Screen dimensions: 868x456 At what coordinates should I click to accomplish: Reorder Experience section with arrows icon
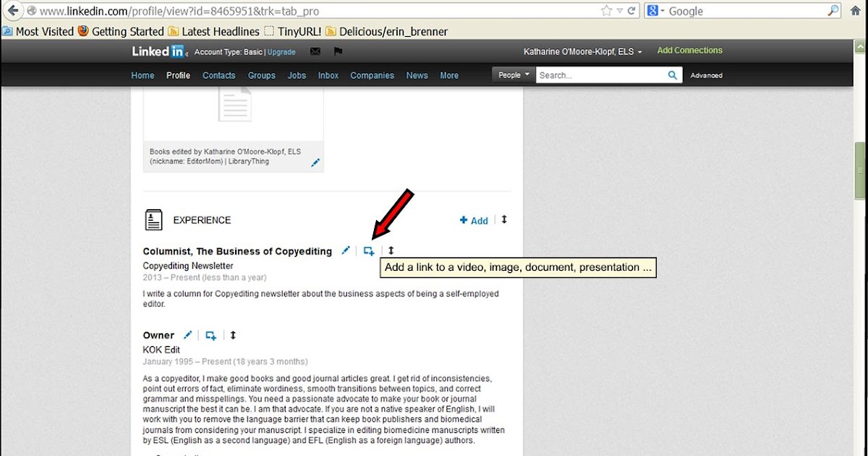click(504, 219)
